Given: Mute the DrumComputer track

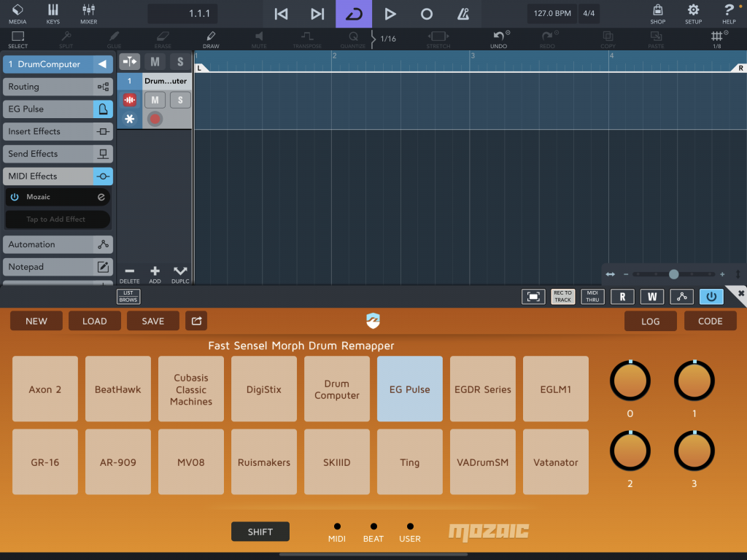Looking at the screenshot, I should pyautogui.click(x=155, y=100).
